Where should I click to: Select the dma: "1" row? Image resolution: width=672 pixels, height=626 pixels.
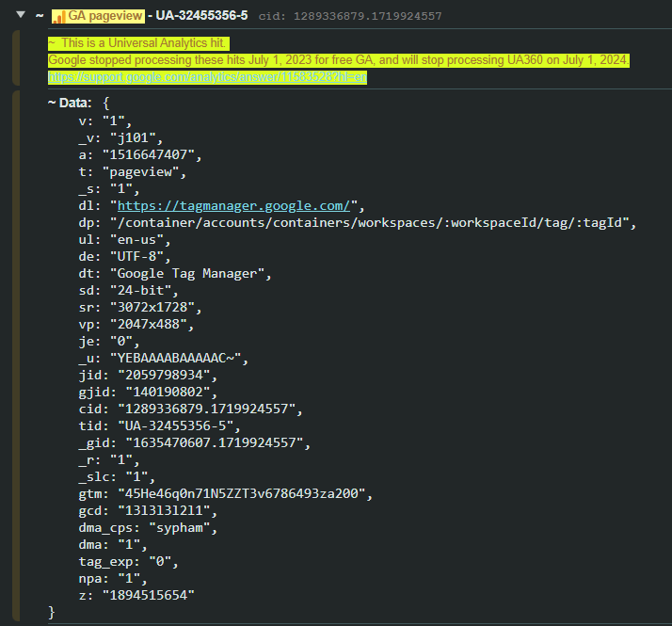click(113, 544)
